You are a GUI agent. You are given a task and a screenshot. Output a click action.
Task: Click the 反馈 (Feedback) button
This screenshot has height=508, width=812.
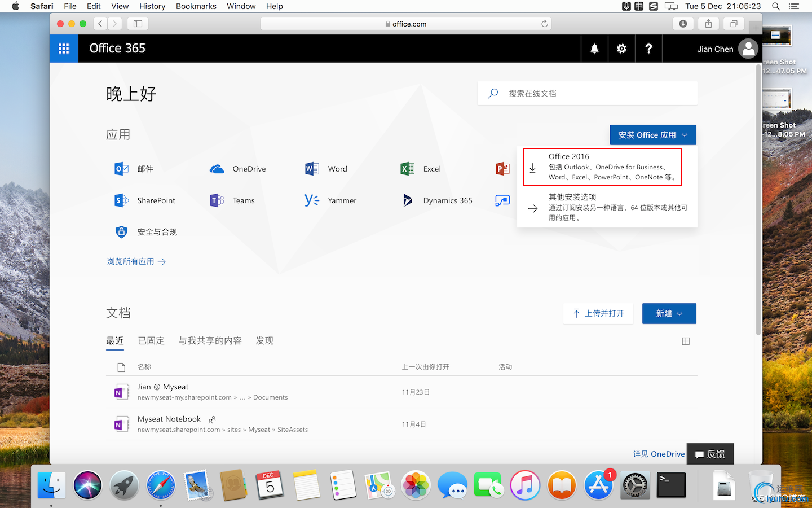coord(710,454)
